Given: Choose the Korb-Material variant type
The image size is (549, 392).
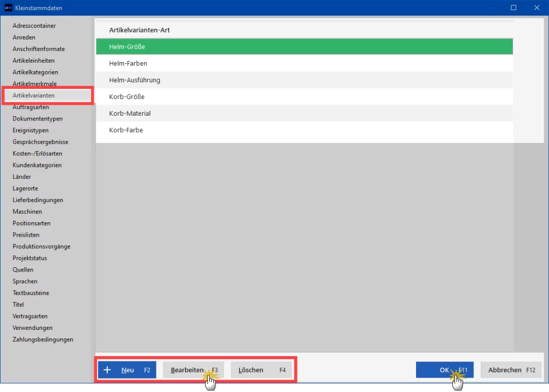Looking at the screenshot, I should coord(305,114).
